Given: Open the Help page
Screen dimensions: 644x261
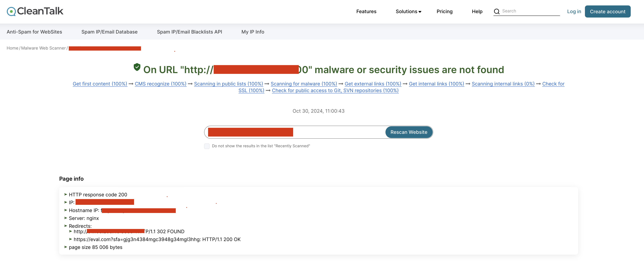Looking at the screenshot, I should tap(477, 11).
